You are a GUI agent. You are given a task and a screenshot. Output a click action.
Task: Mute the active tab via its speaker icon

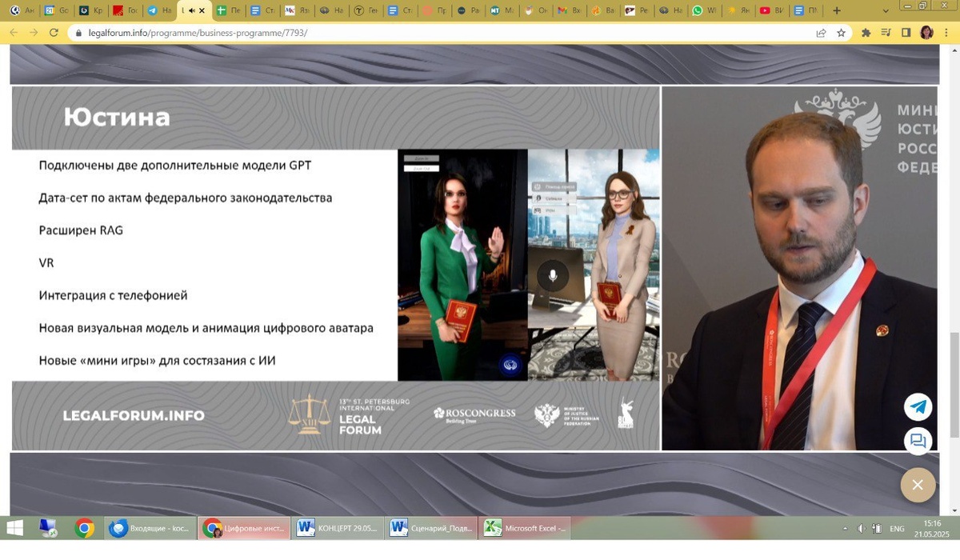[x=191, y=10]
